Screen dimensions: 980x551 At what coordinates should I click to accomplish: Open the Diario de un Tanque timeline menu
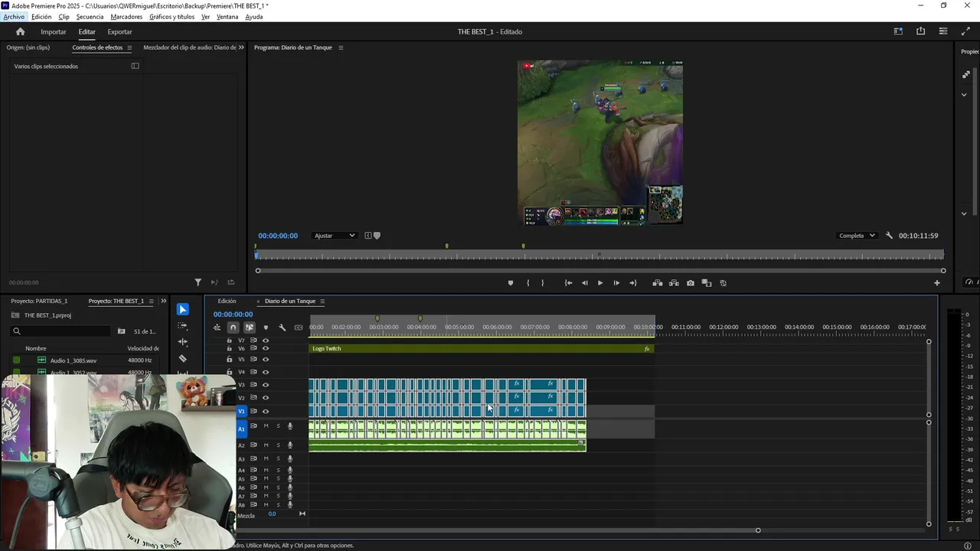point(322,302)
